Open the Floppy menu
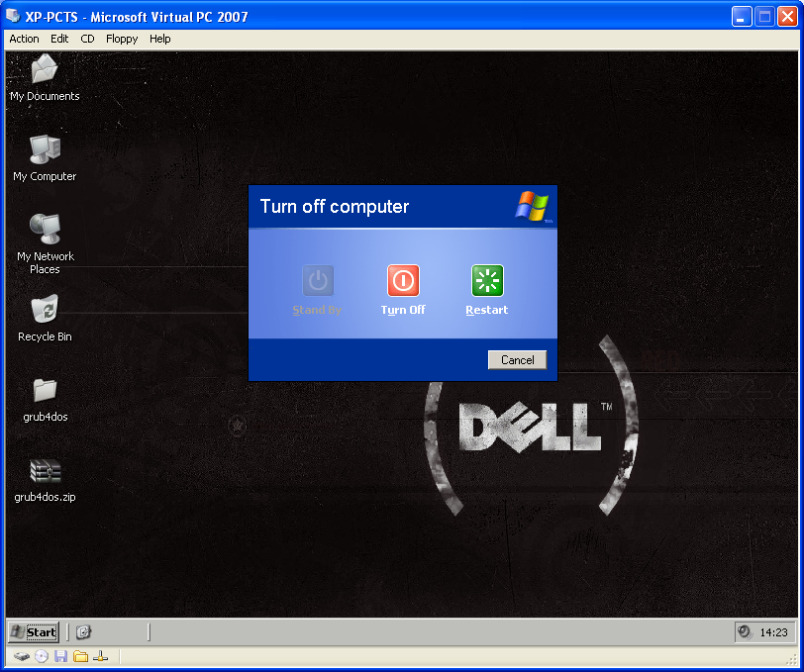Image resolution: width=804 pixels, height=672 pixels. click(x=122, y=39)
